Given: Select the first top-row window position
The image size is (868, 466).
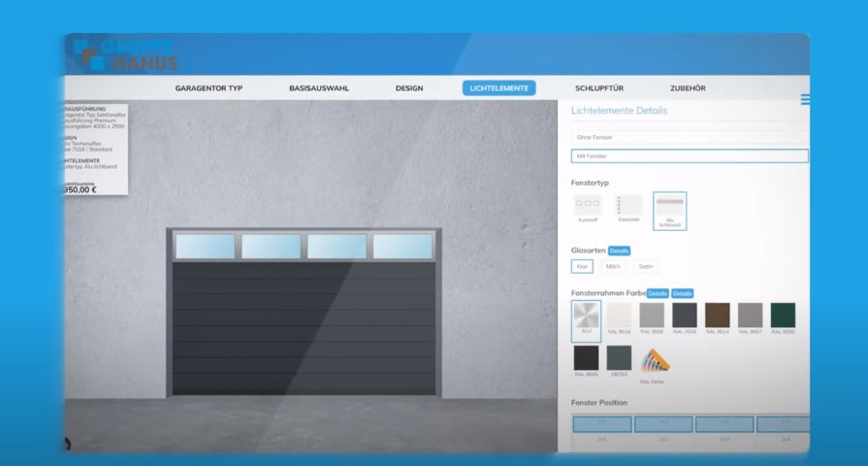Looking at the screenshot, I should click(x=601, y=424).
